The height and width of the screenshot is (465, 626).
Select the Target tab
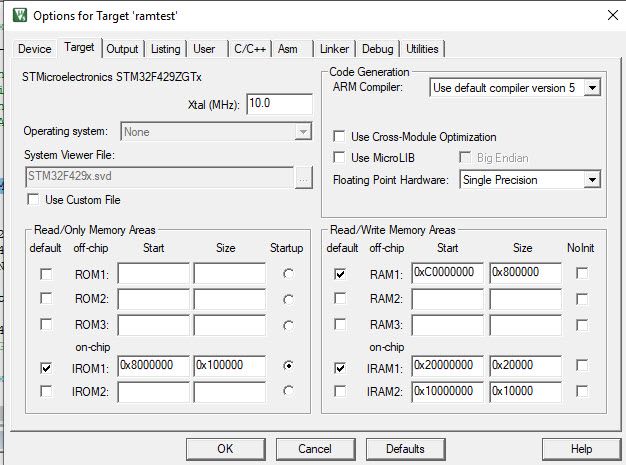pos(79,47)
